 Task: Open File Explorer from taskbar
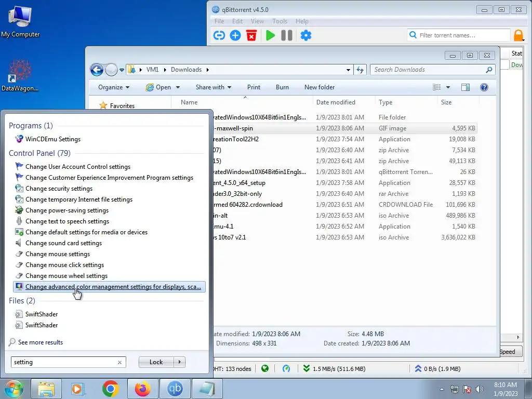[46, 389]
